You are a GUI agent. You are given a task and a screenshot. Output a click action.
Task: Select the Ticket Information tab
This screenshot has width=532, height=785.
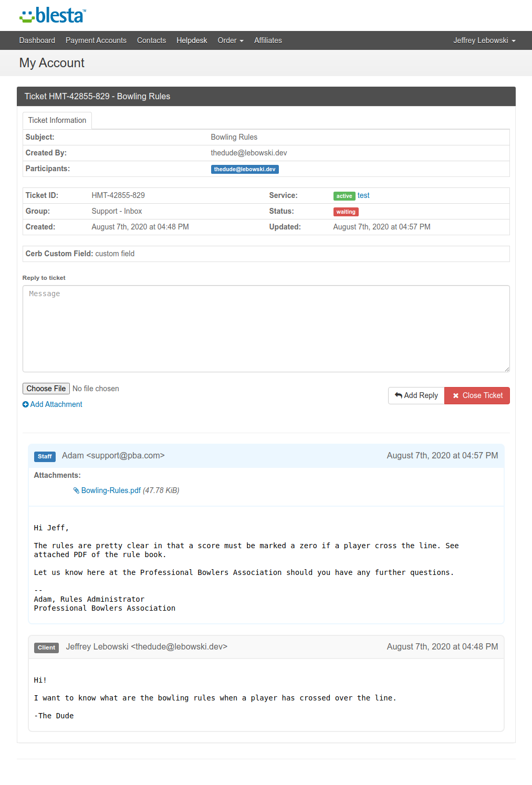(57, 120)
